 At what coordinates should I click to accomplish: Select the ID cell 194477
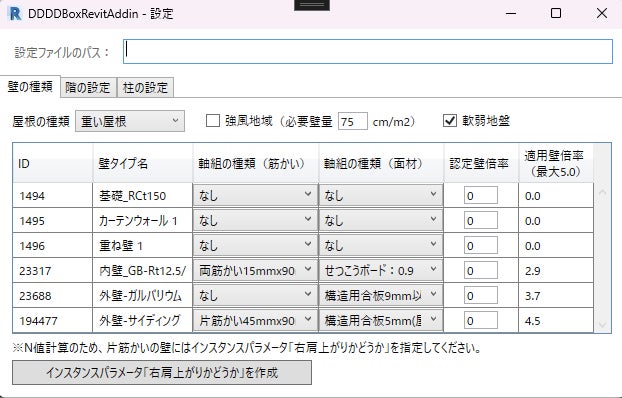coord(52,320)
